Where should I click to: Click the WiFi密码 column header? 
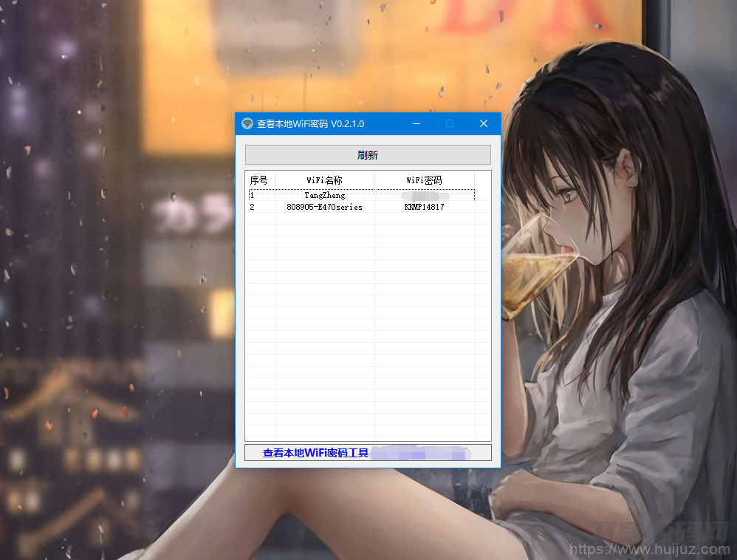(425, 180)
